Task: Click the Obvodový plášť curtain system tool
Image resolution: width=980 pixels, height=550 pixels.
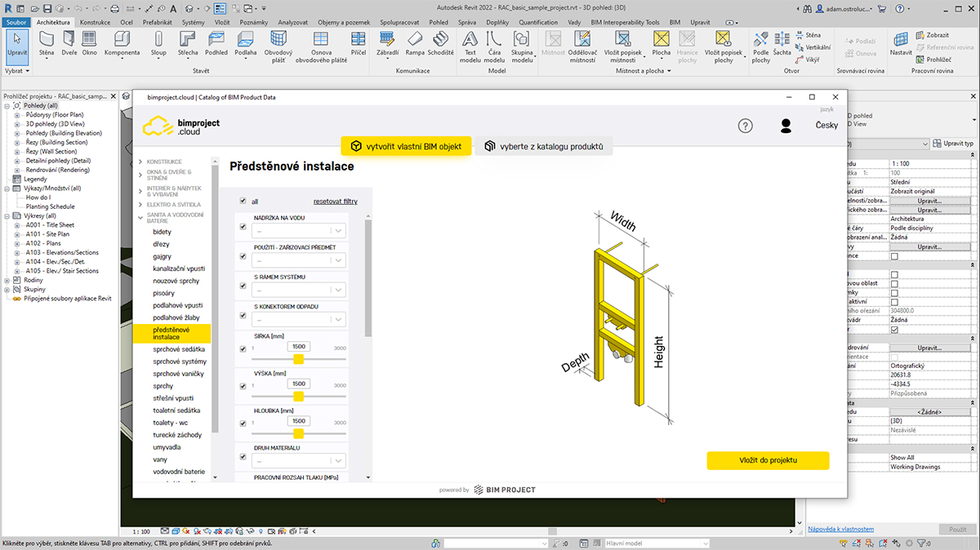Action: (x=278, y=47)
